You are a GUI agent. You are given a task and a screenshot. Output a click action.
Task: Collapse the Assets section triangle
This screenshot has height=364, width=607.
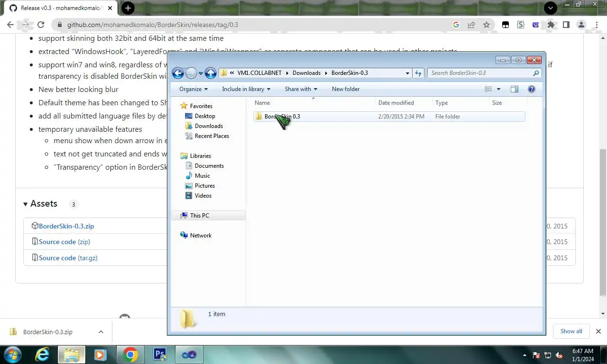(26, 204)
